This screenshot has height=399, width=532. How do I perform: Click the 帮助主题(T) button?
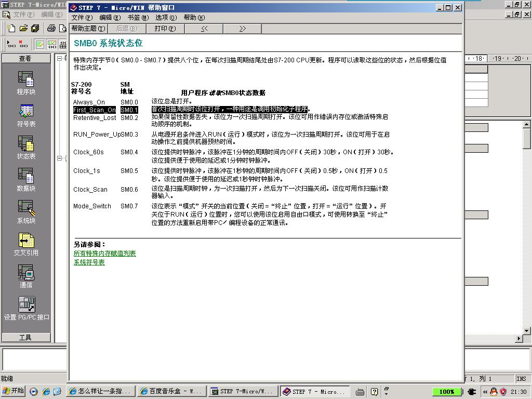pos(88,29)
